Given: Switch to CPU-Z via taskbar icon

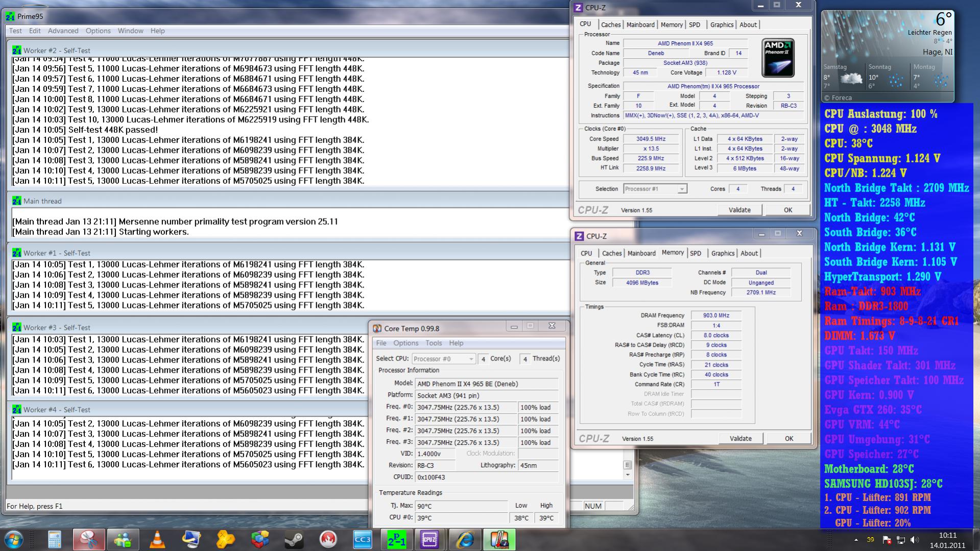Looking at the screenshot, I should click(x=431, y=539).
